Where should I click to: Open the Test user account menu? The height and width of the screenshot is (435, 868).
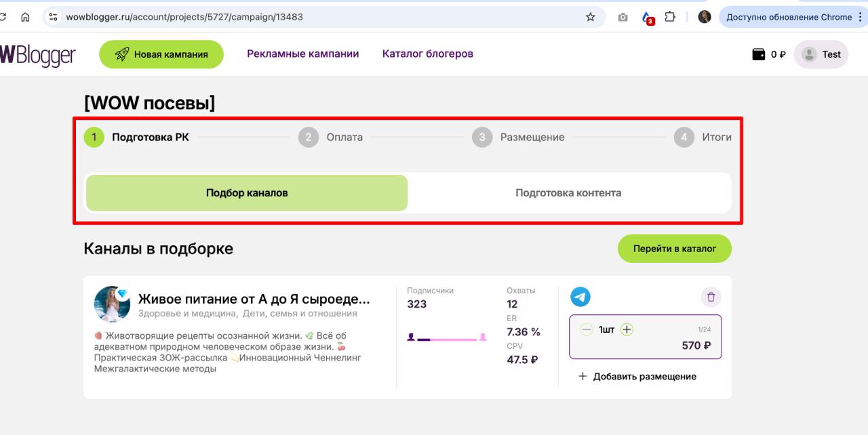click(821, 54)
